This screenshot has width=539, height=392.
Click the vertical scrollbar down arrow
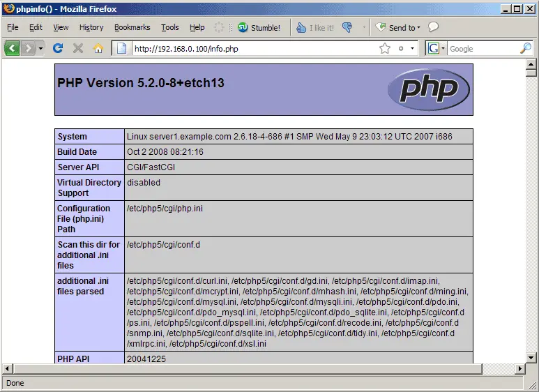click(x=531, y=358)
